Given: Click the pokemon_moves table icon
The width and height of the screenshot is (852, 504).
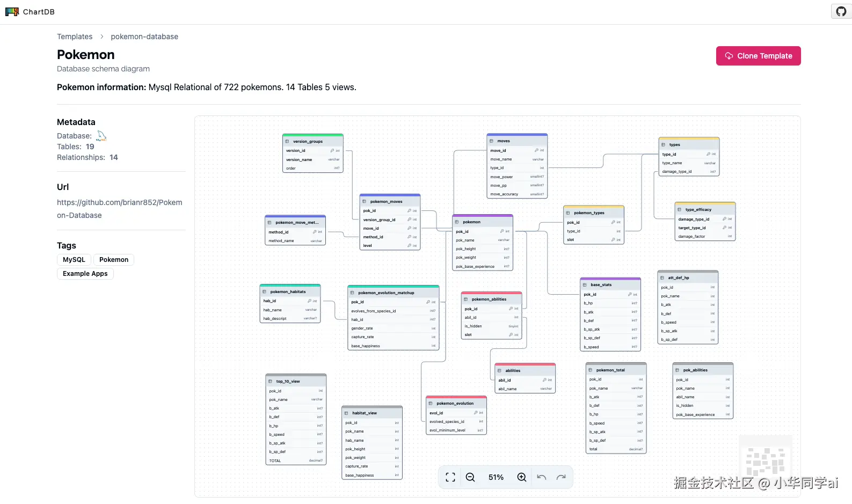Looking at the screenshot, I should pyautogui.click(x=364, y=202).
